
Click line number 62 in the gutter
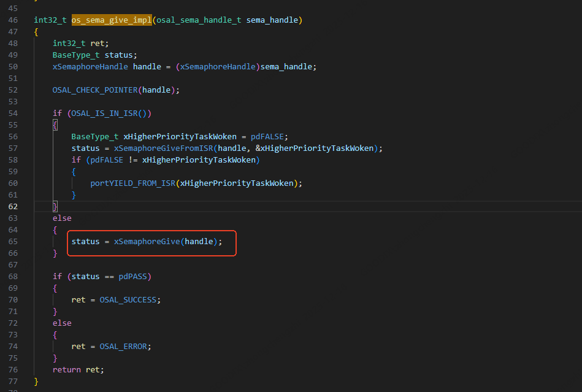(x=13, y=207)
